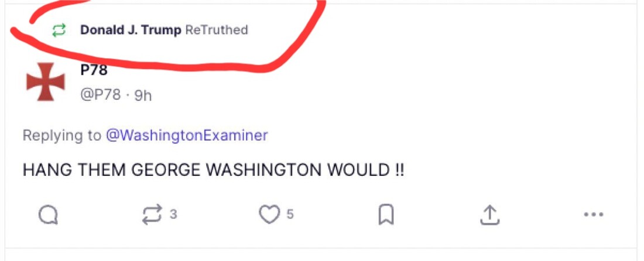Open P78's red cross avatar
This screenshot has height=261, width=644.
pyautogui.click(x=45, y=82)
